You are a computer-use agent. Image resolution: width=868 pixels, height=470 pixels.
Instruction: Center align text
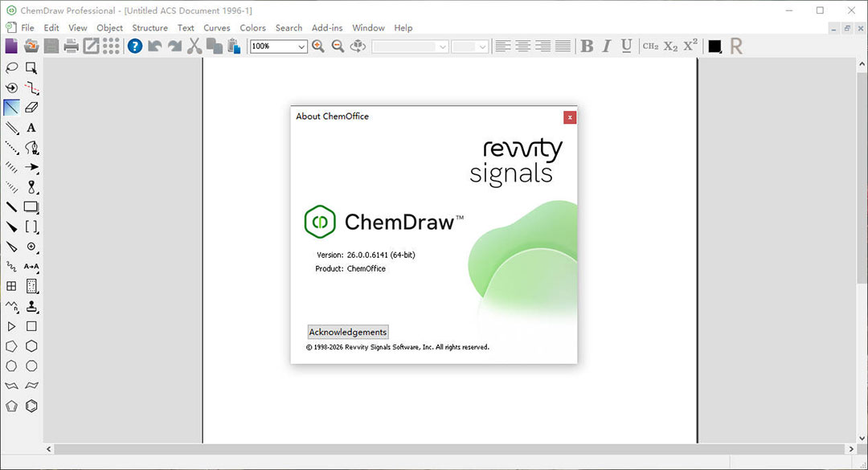pos(522,46)
